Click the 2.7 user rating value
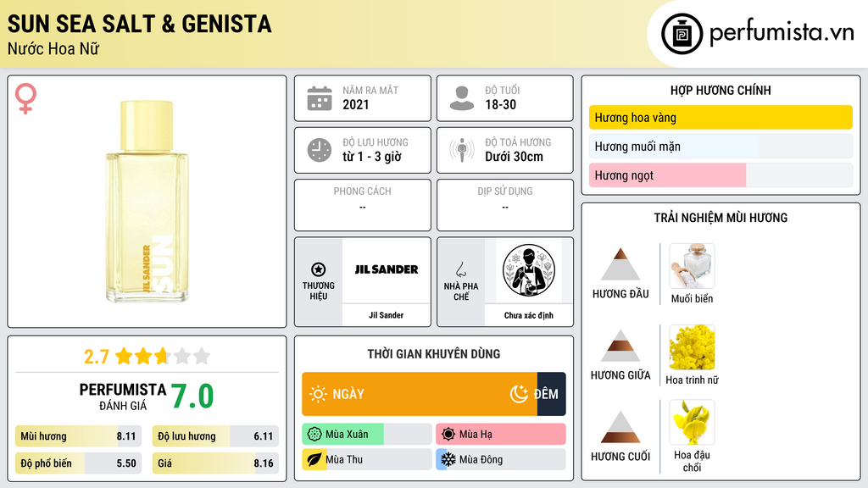 click(x=97, y=357)
